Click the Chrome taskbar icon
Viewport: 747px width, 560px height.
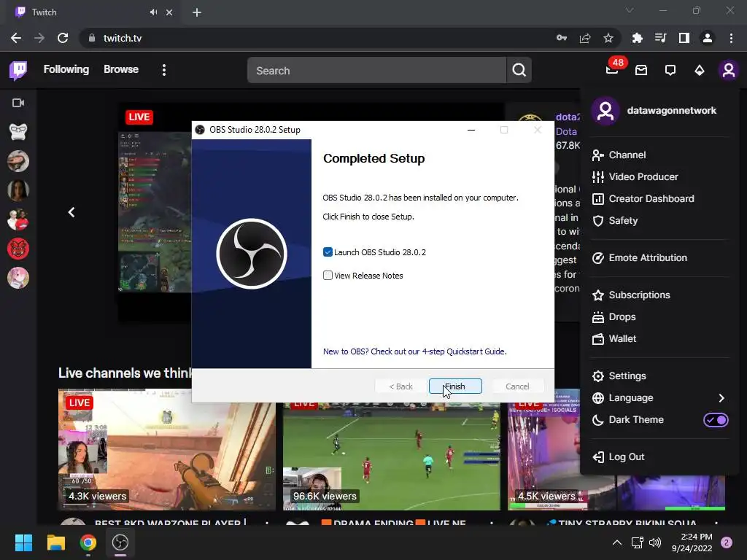[x=88, y=542]
